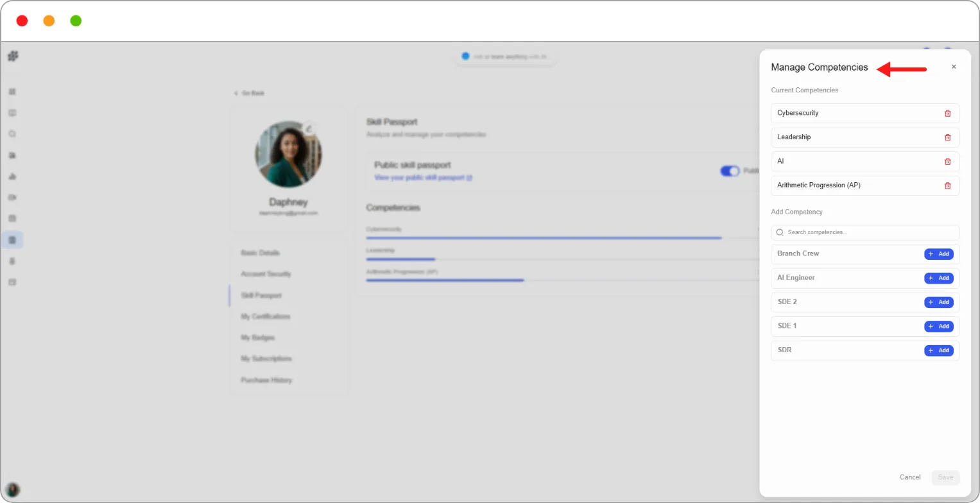
Task: Open Account Security section
Action: pyautogui.click(x=266, y=274)
